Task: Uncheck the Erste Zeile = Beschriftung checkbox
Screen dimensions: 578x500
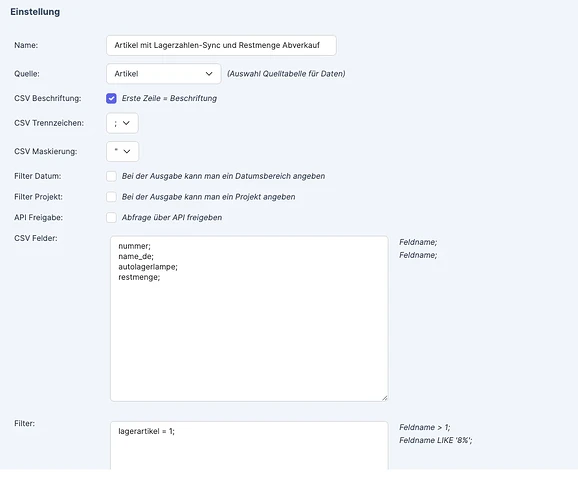Action: (x=111, y=98)
